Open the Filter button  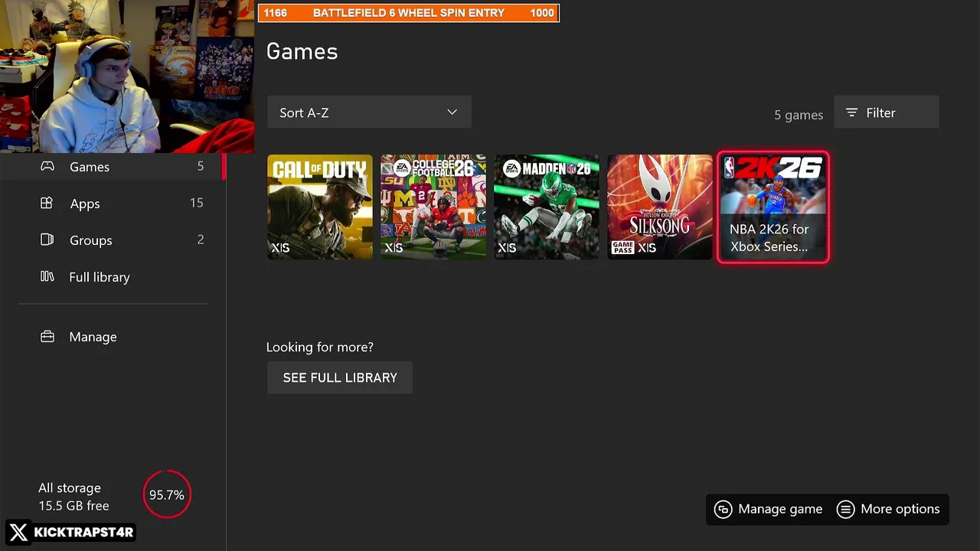887,112
